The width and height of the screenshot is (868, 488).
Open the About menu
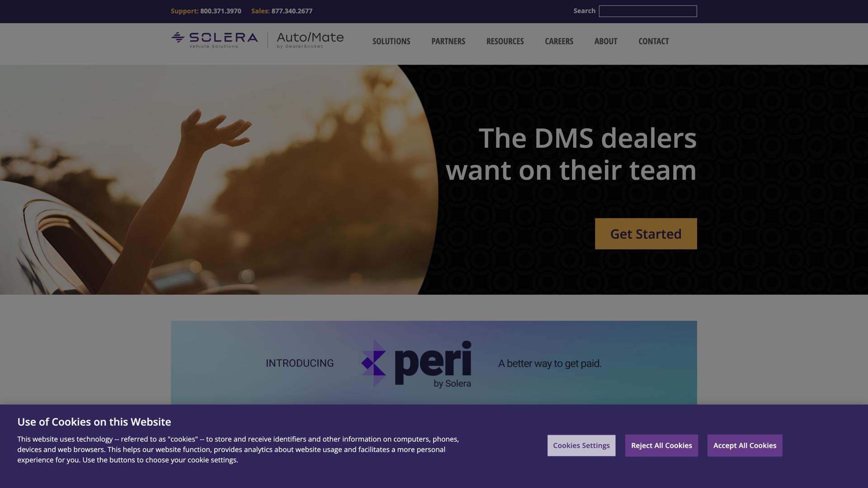click(605, 41)
